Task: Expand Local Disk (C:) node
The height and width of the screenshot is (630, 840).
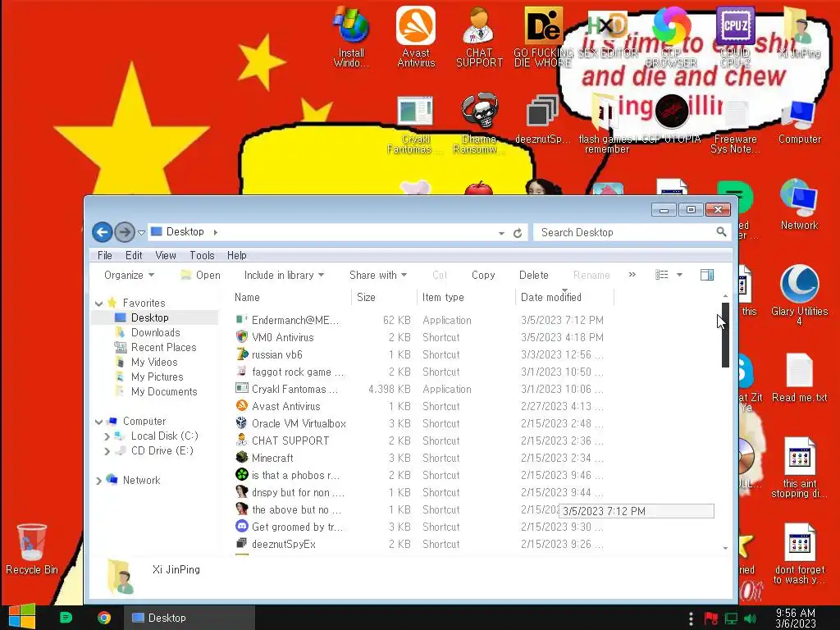Action: click(107, 436)
